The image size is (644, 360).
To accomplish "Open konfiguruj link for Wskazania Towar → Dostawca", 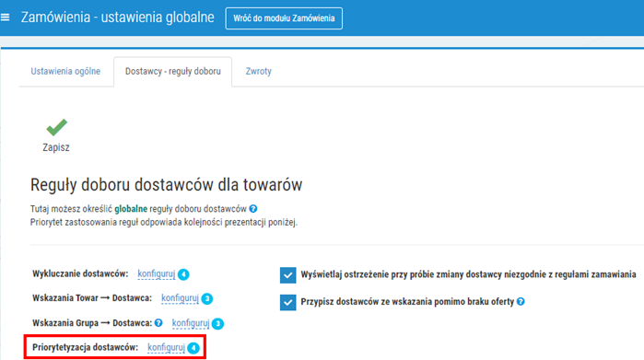I will [180, 298].
